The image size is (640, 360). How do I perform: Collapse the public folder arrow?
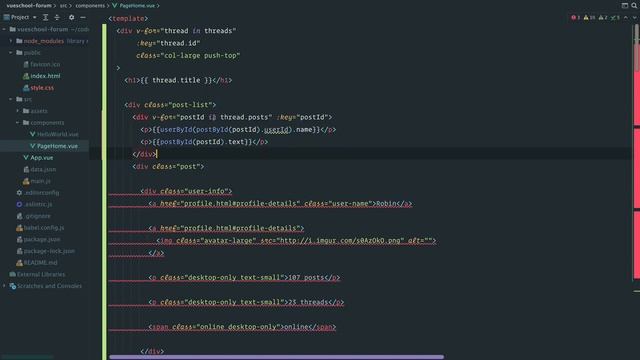[x=11, y=53]
